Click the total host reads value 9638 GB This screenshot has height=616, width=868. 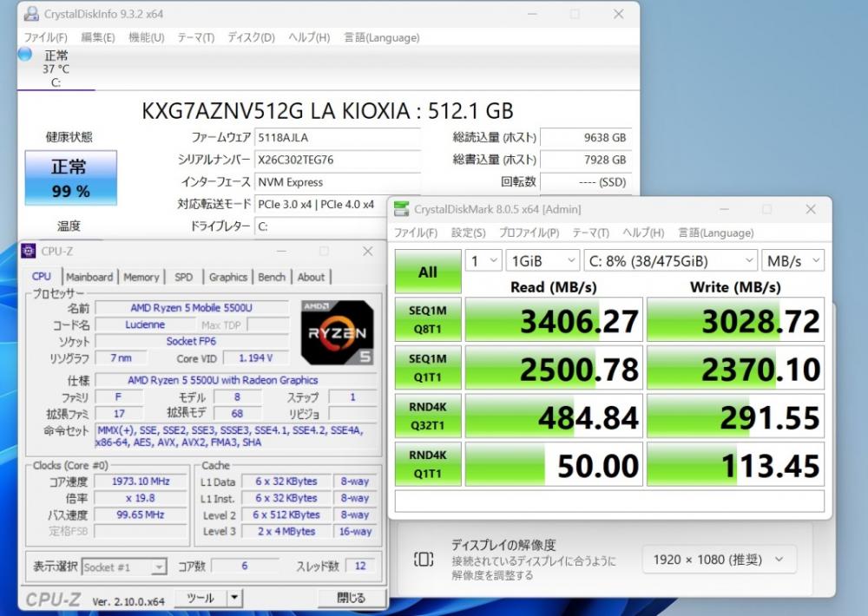pyautogui.click(x=586, y=137)
